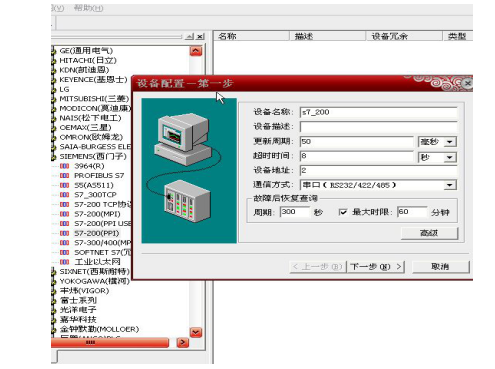Viewport: 495px width, 369px height.
Task: Click the 下一步 button
Action: pos(376,267)
